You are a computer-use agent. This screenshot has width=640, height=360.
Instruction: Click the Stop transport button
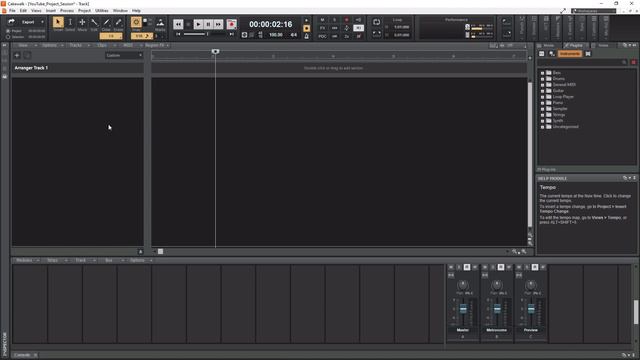pyautogui.click(x=188, y=24)
